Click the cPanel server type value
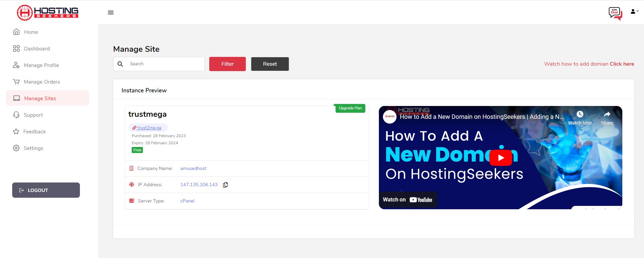Image resolution: width=644 pixels, height=258 pixels. point(187,201)
